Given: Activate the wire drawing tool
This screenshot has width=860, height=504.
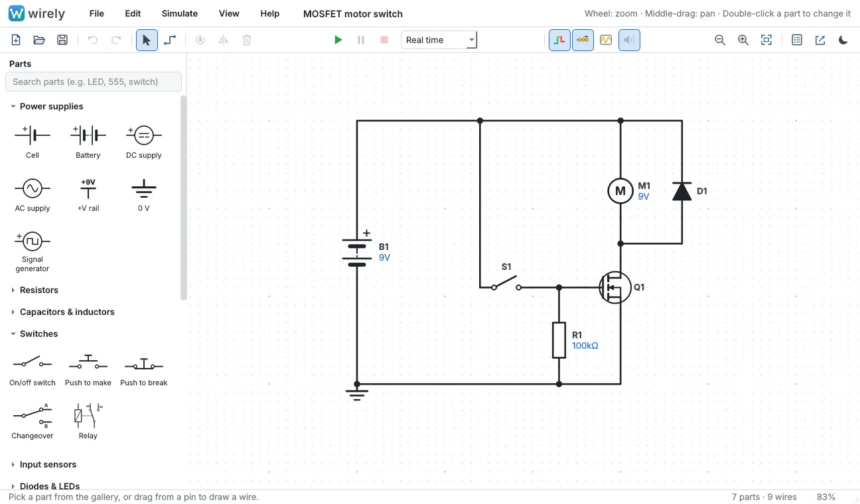Looking at the screenshot, I should 170,40.
